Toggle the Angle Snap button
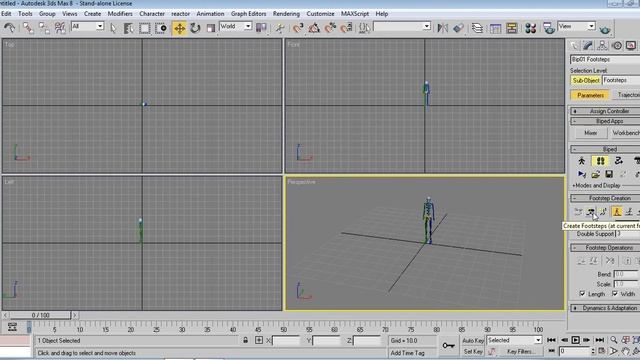The height and width of the screenshot is (360, 640). [x=314, y=28]
